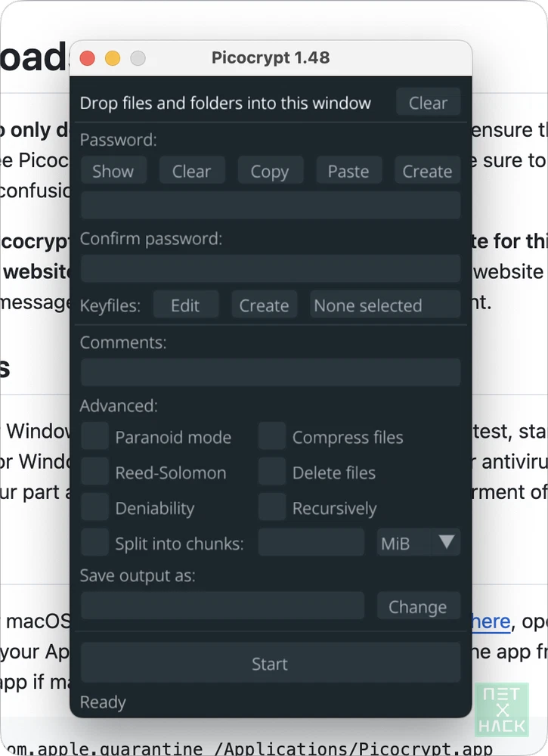This screenshot has width=548, height=756.
Task: Open the MiB unit dropdown
Action: pyautogui.click(x=418, y=542)
